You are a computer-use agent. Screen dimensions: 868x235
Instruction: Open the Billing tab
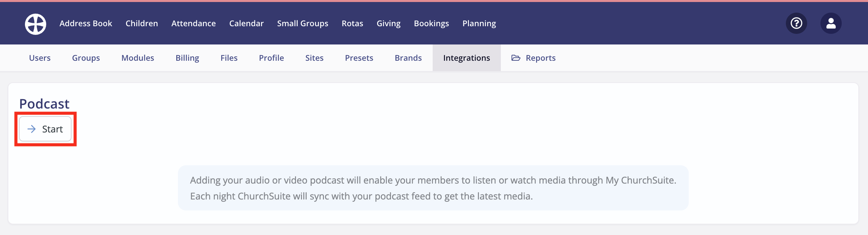pyautogui.click(x=187, y=58)
